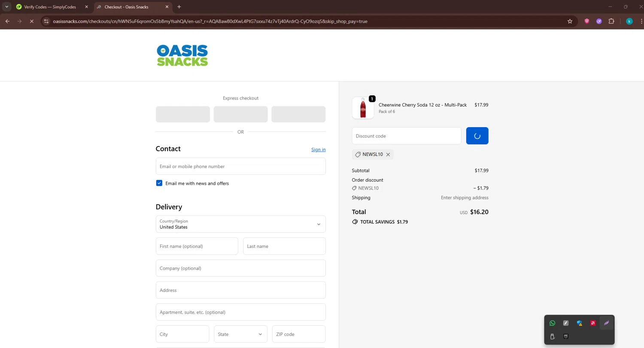Focus the Email or mobile phone number field
This screenshot has width=644, height=348.
tap(241, 166)
